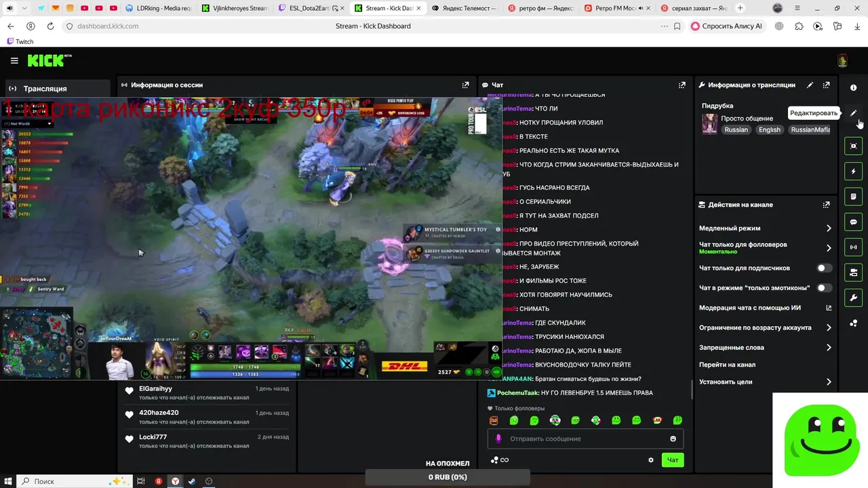868x488 pixels.
Task: Open chat settings gear icon
Action: [651, 460]
